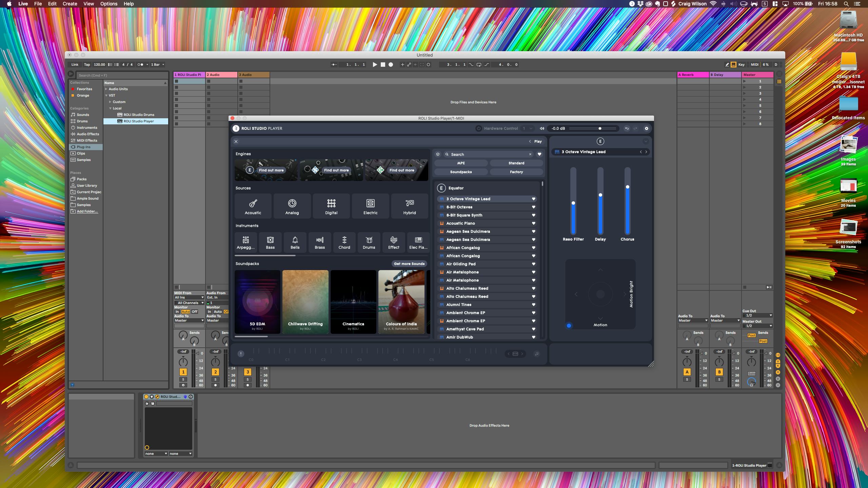Image resolution: width=868 pixels, height=488 pixels.
Task: Open the All Ins MIDI From dropdown
Action: pyautogui.click(x=189, y=298)
